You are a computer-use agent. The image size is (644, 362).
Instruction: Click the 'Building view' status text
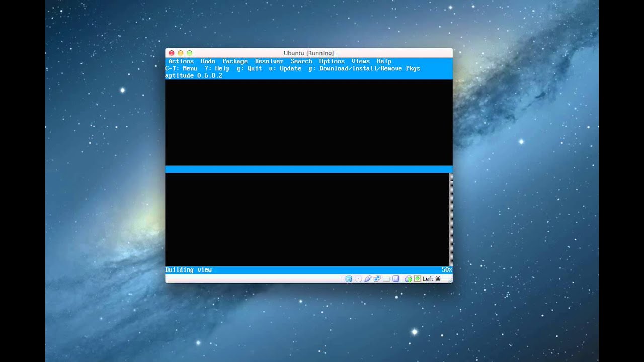[189, 270]
